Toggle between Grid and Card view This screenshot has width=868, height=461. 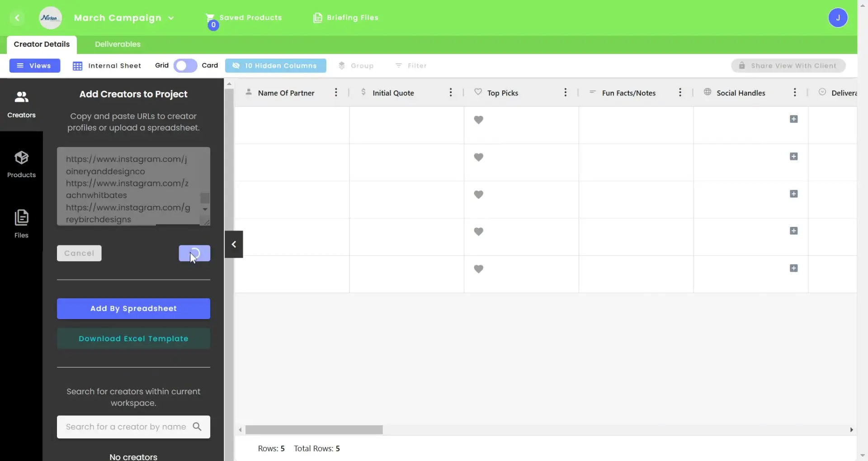[x=185, y=66]
